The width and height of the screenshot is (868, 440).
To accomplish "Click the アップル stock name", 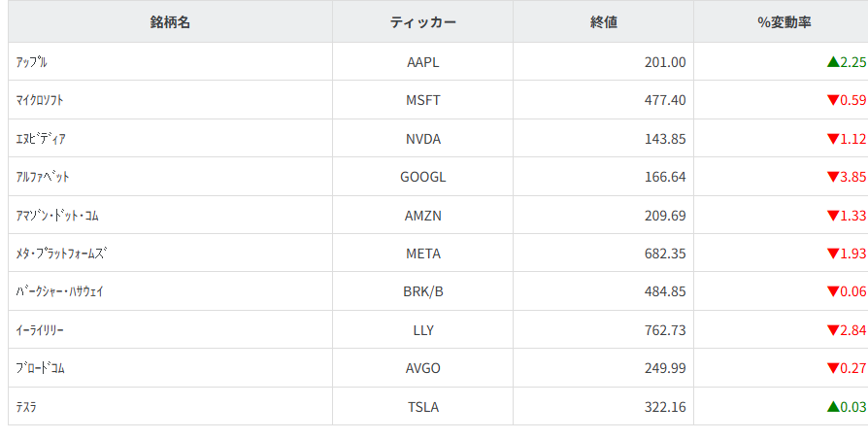I will pos(32,62).
